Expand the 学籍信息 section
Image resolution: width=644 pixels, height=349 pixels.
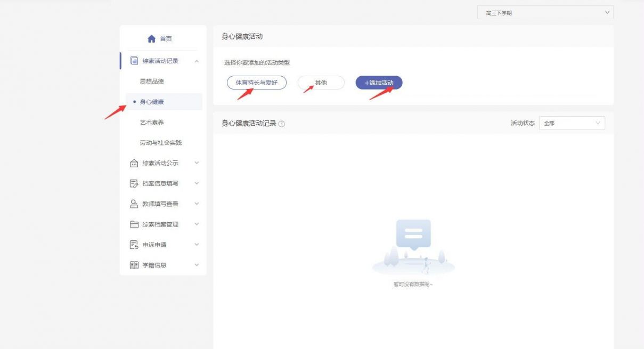tap(197, 265)
